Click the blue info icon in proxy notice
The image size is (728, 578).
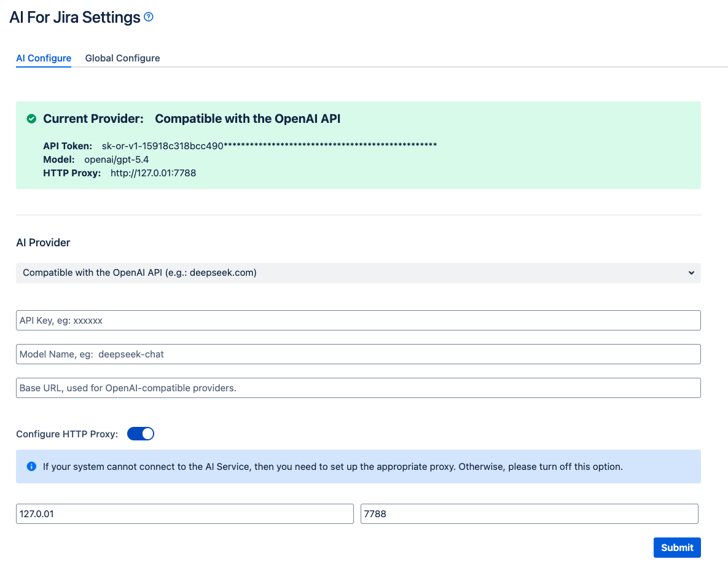click(31, 466)
